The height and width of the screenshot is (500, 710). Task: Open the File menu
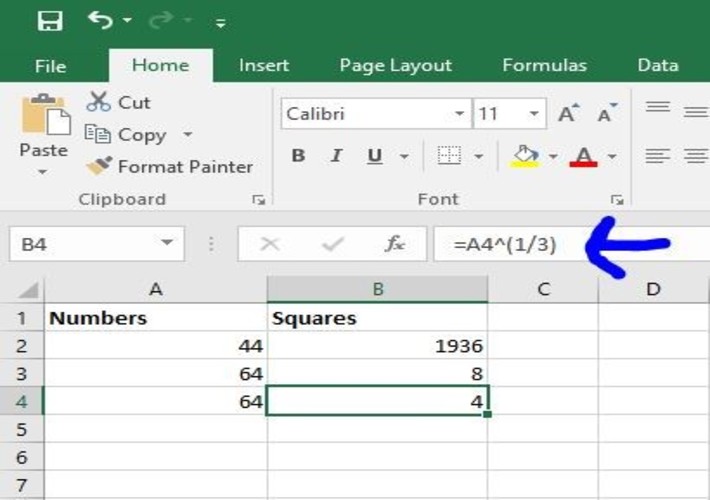coord(50,66)
